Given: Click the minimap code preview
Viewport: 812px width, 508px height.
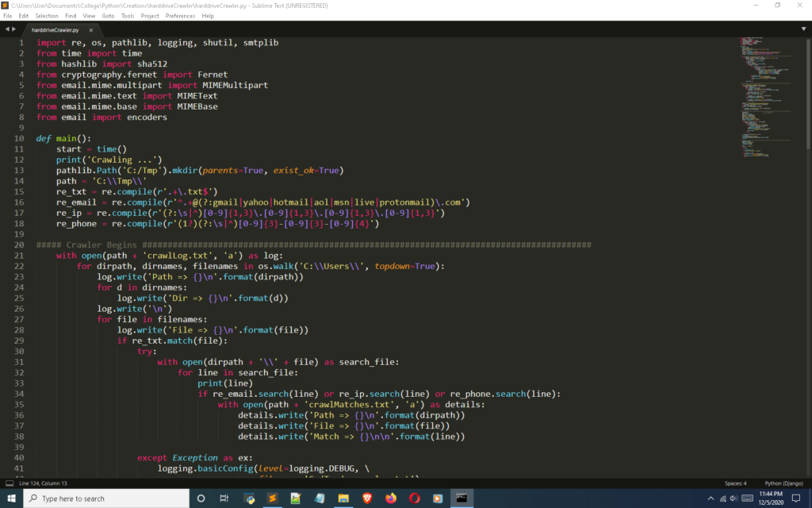Looking at the screenshot, I should (765, 98).
